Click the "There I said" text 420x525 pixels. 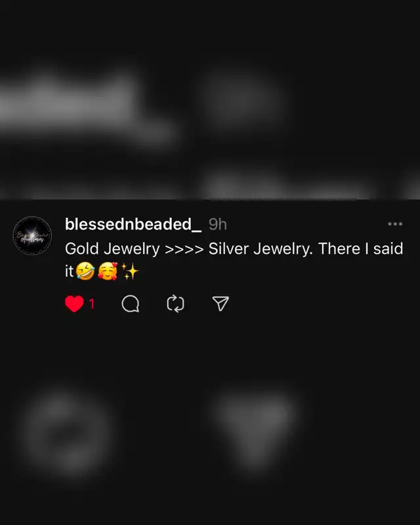(360, 249)
